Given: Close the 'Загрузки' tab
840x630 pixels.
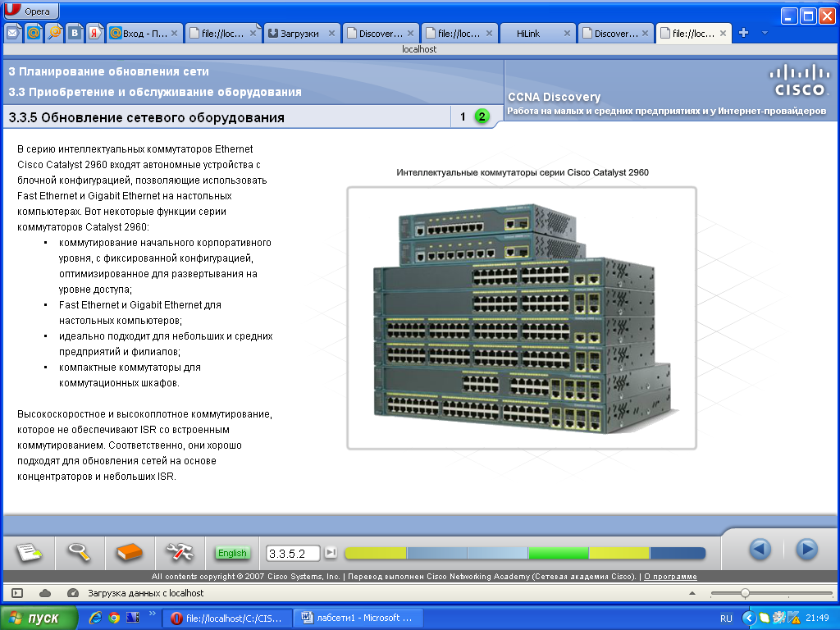Looking at the screenshot, I should (331, 33).
